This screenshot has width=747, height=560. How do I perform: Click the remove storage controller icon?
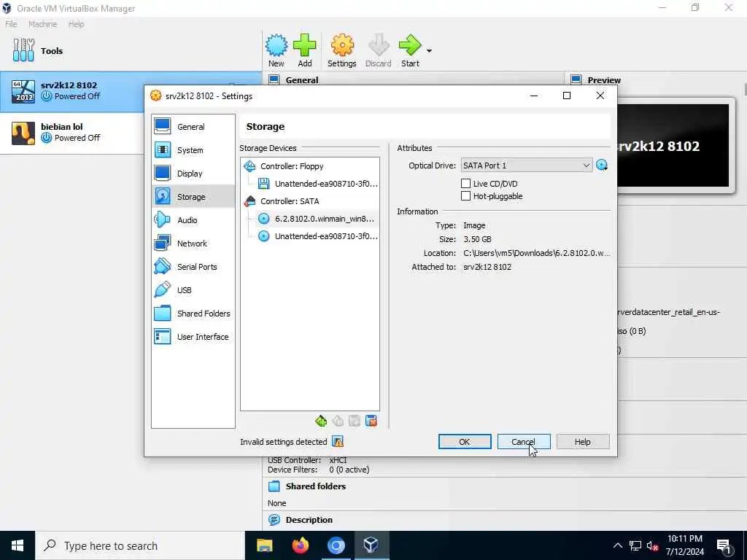338,421
